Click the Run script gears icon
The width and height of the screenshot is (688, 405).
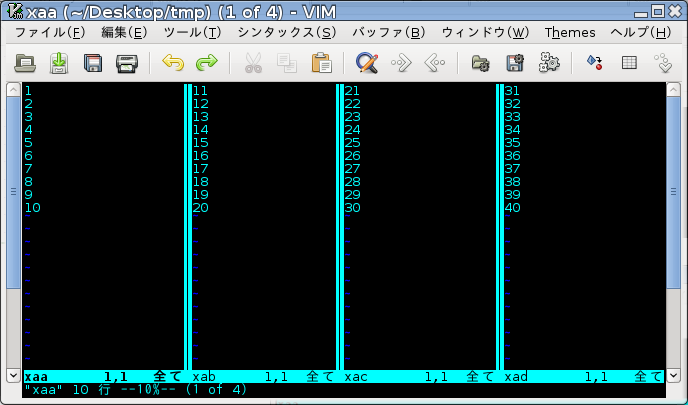tap(549, 62)
